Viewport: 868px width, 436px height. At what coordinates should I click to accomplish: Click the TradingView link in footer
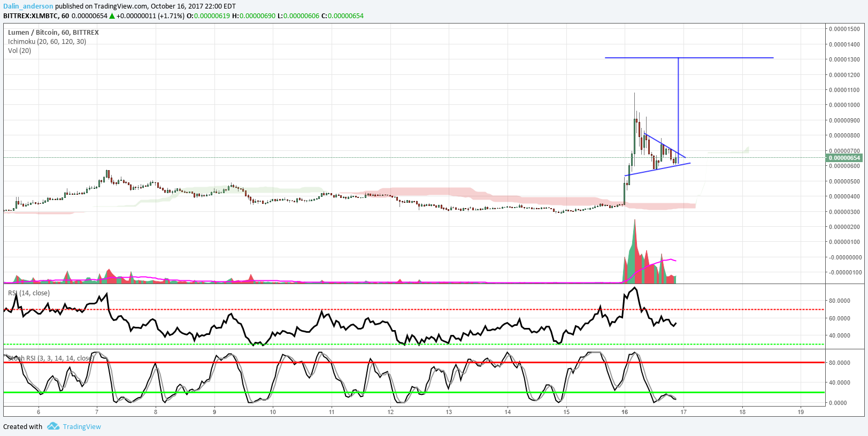pos(82,426)
